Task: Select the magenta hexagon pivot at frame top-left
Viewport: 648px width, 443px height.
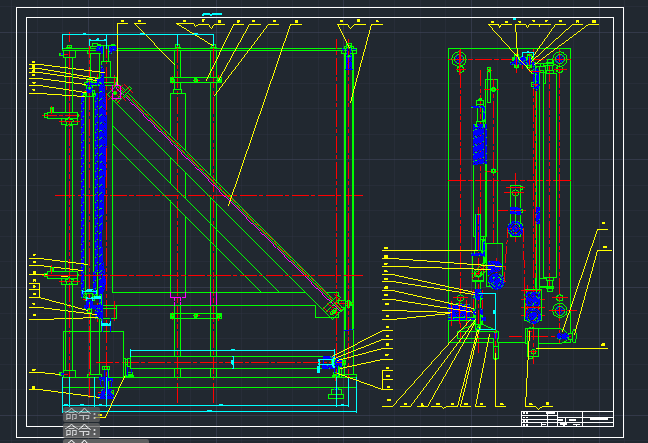Action: click(116, 93)
